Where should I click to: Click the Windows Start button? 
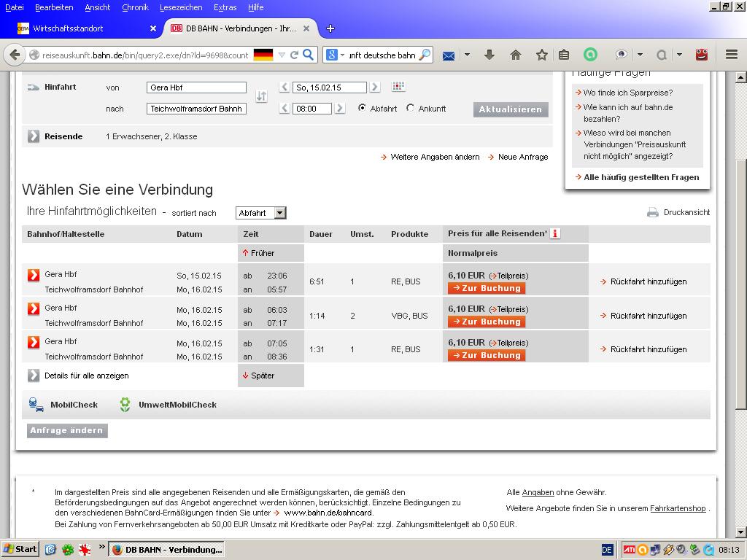pos(20,549)
